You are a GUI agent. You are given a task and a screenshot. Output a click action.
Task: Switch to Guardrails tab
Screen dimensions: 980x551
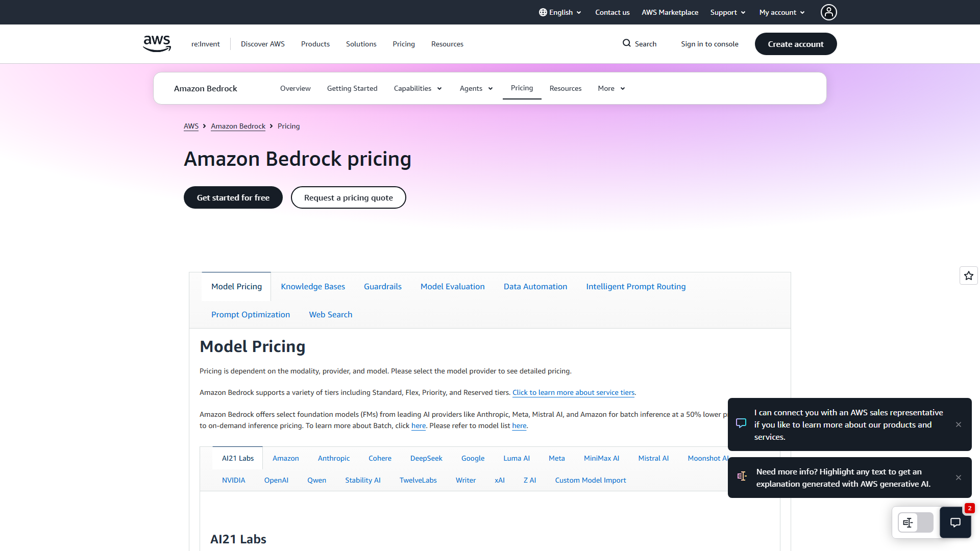(x=382, y=286)
